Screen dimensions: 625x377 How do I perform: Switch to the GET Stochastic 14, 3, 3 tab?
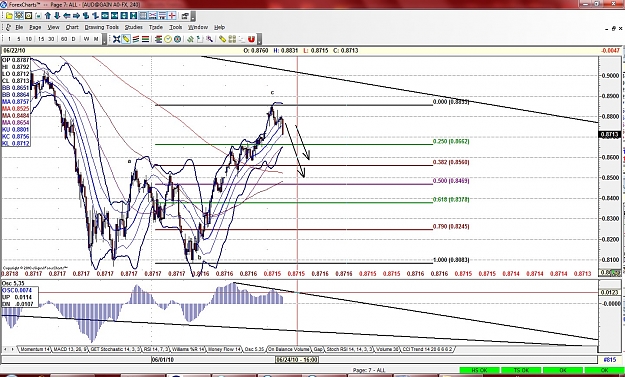point(115,349)
